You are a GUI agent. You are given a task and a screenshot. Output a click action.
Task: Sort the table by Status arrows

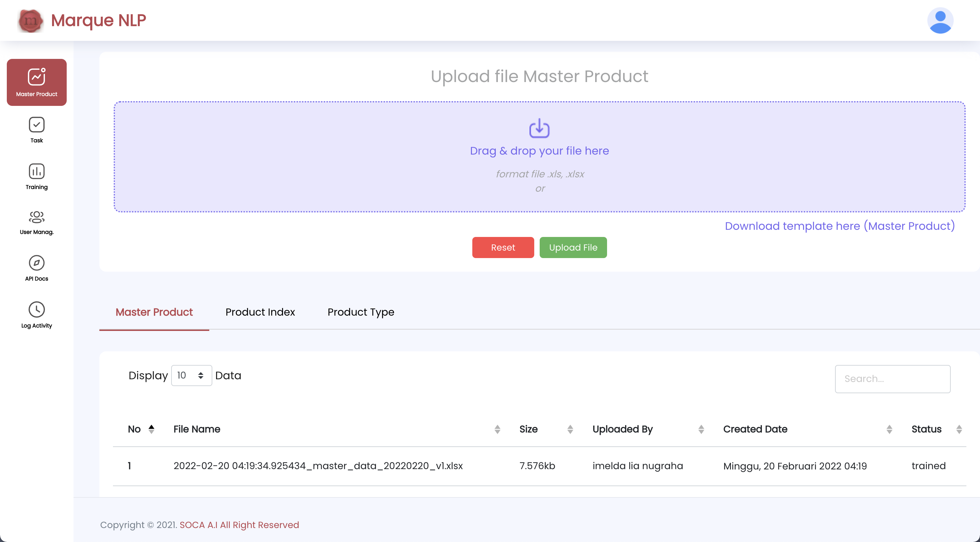[959, 429]
